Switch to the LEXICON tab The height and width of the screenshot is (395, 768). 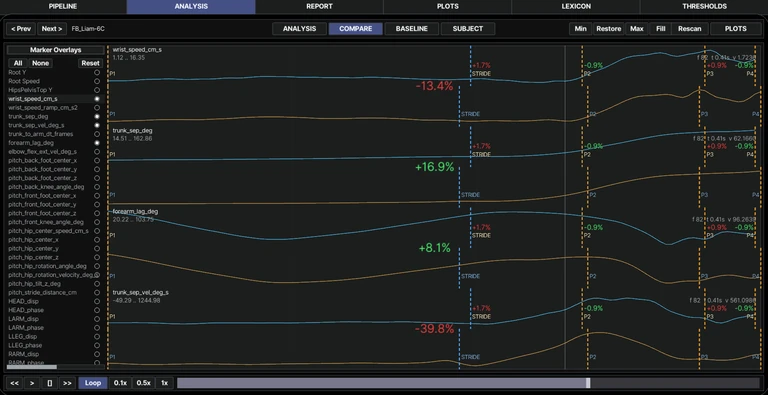click(576, 6)
